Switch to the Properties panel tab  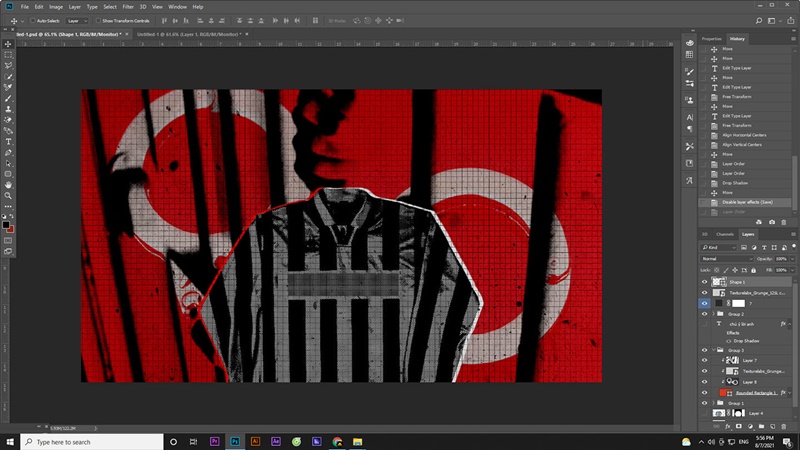point(711,39)
